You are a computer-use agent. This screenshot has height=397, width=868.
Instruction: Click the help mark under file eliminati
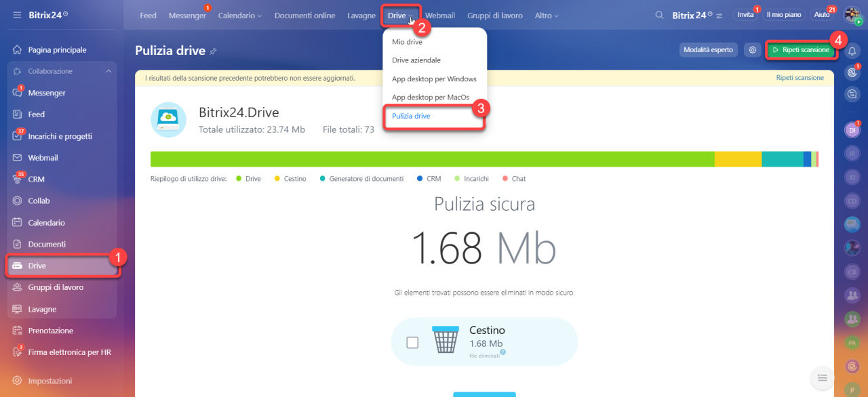pyautogui.click(x=503, y=352)
